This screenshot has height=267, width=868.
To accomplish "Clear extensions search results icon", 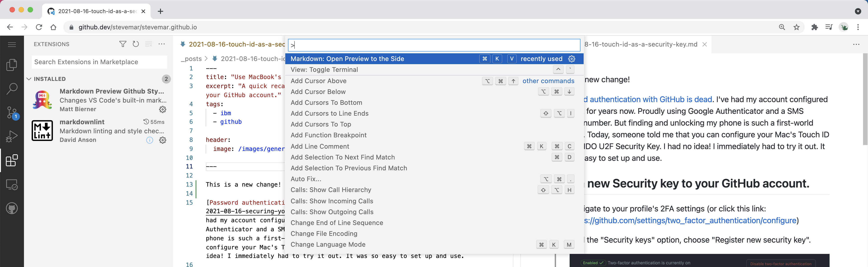I will point(149,44).
